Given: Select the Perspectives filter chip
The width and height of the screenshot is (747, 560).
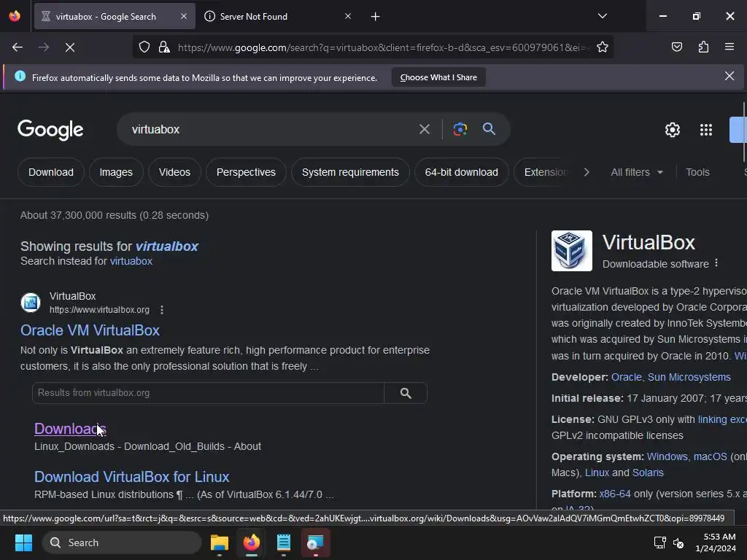Looking at the screenshot, I should coord(246,172).
